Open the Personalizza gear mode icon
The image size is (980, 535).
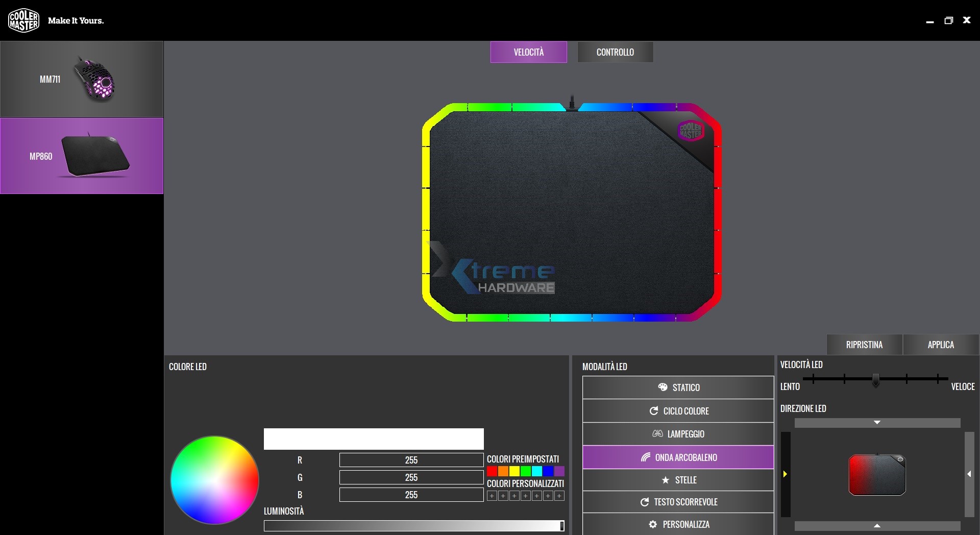click(653, 524)
